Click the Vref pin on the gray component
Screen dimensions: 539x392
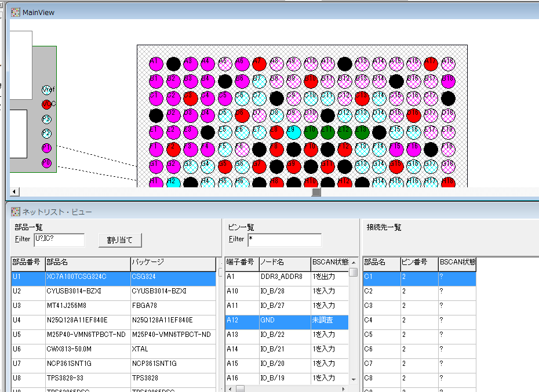pos(47,90)
